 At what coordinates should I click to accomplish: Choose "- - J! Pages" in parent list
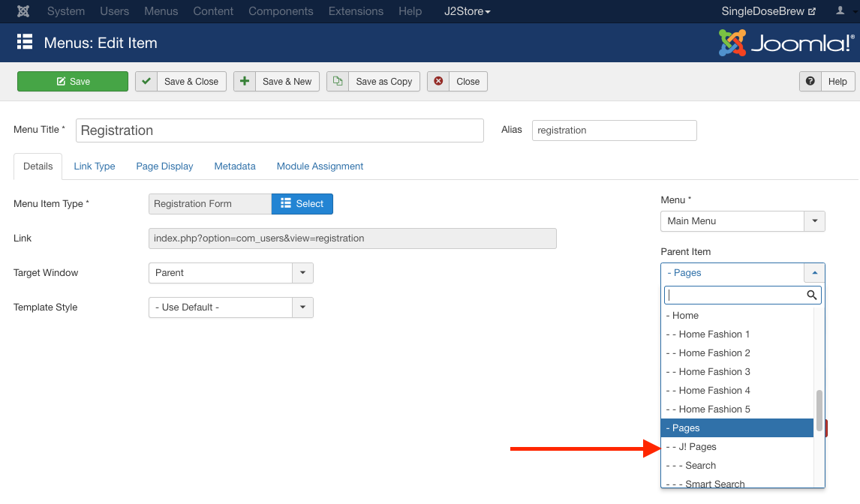(x=690, y=447)
